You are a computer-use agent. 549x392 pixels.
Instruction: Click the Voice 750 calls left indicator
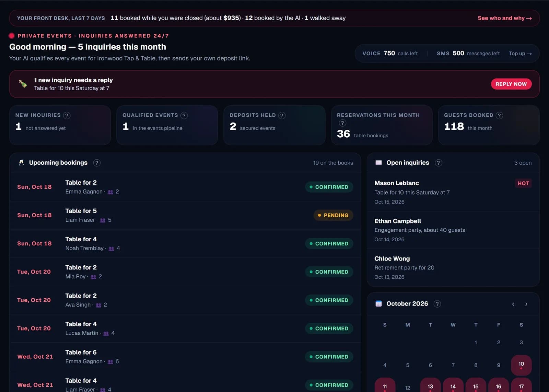pos(390,54)
